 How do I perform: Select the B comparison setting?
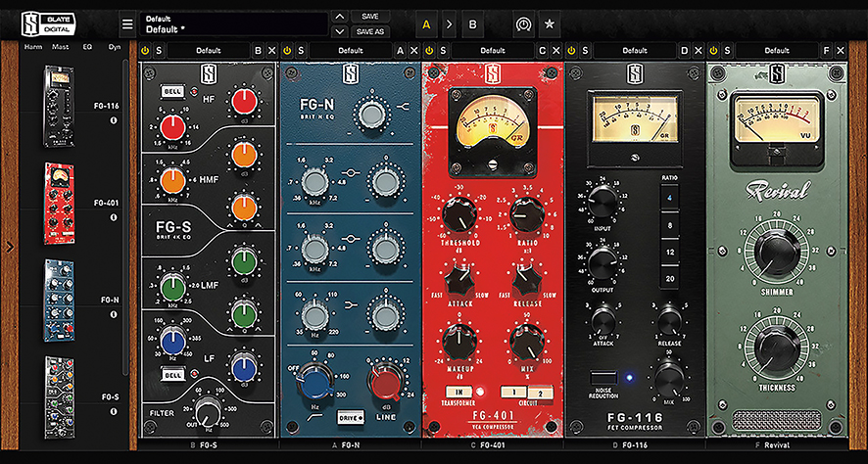472,24
